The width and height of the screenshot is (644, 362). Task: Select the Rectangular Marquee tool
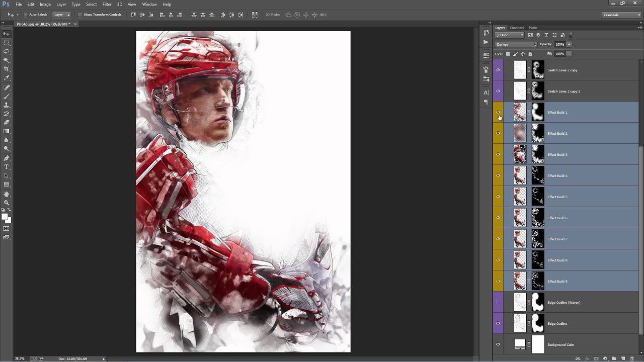pyautogui.click(x=7, y=43)
